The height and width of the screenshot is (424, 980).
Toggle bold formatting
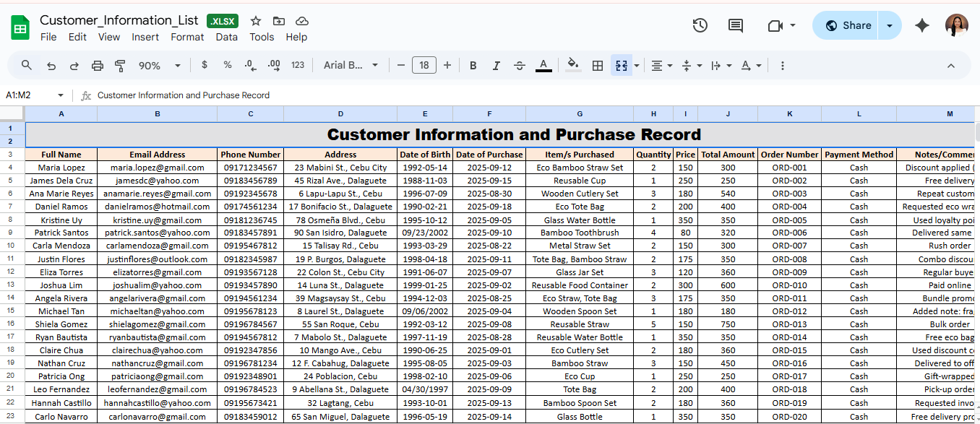click(x=473, y=66)
